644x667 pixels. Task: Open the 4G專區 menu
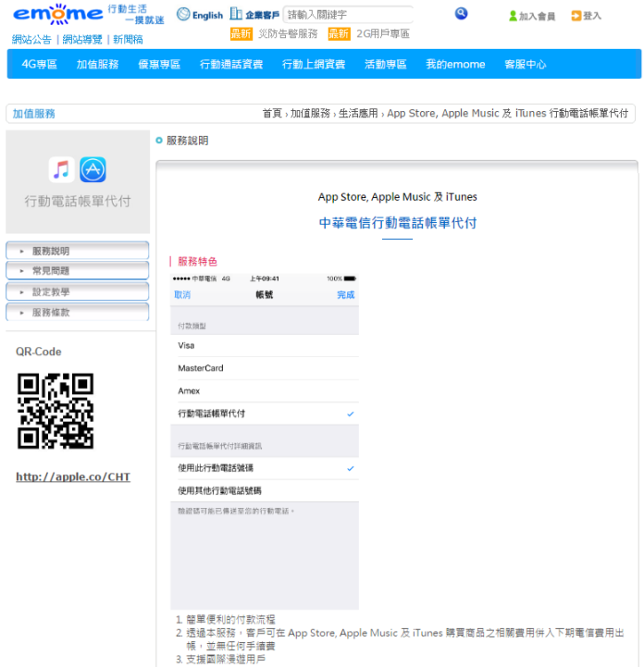coord(39,64)
